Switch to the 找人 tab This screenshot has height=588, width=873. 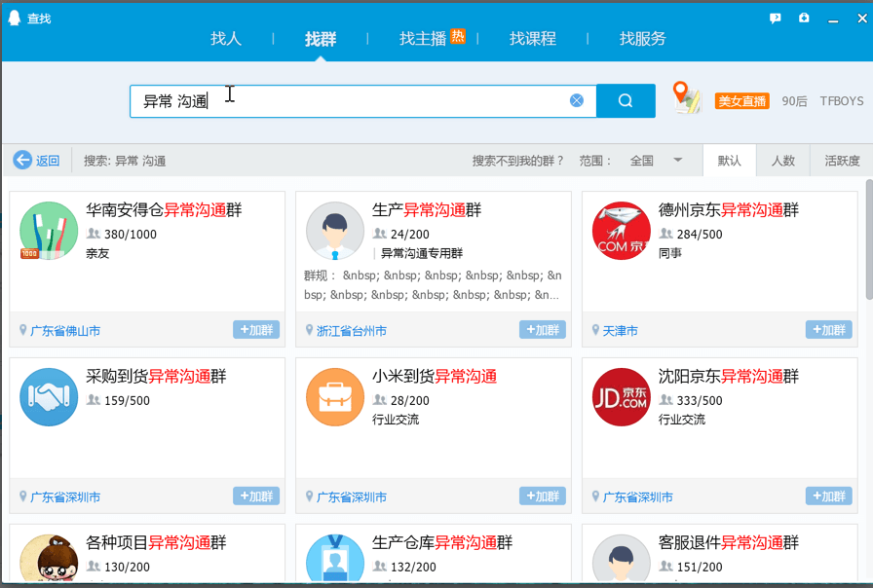click(x=226, y=39)
